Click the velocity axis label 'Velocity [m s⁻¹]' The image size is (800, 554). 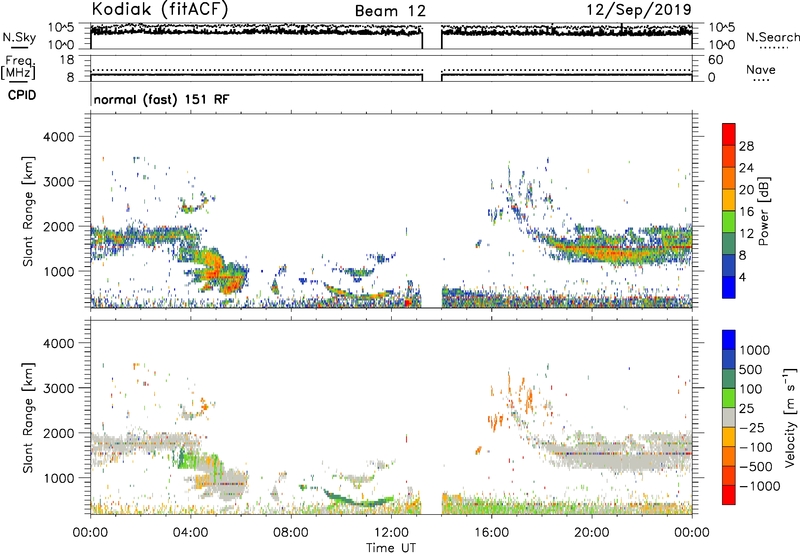[790, 417]
